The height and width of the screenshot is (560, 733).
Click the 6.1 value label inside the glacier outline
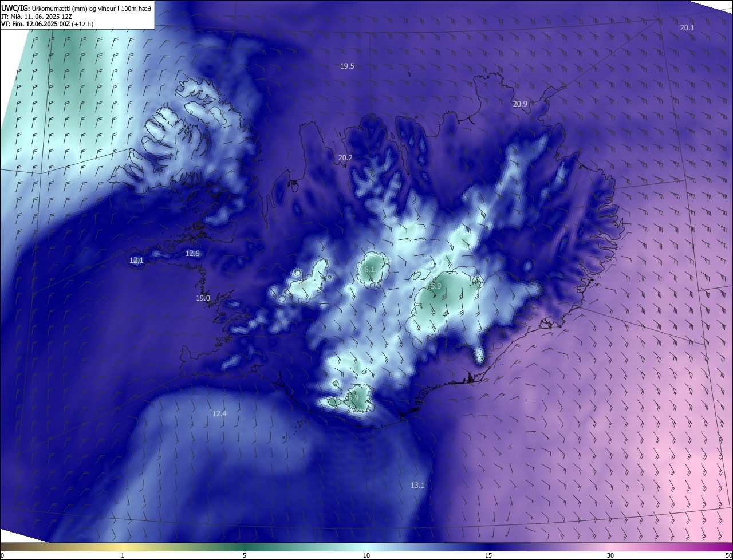(x=369, y=270)
